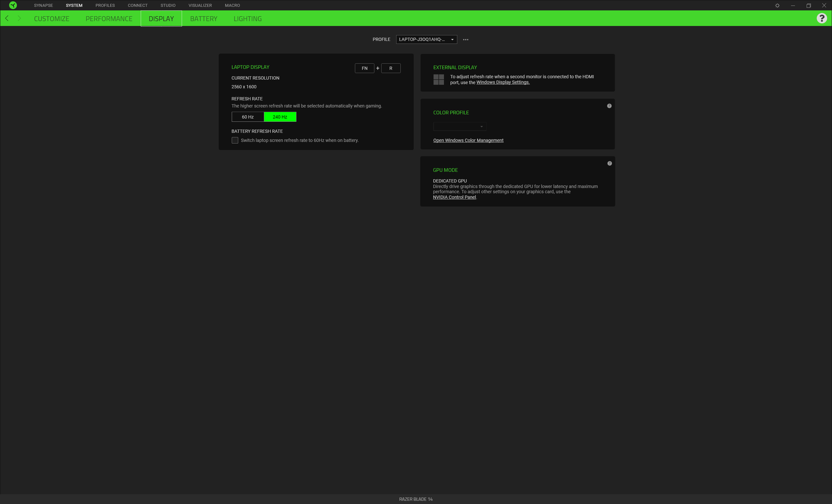Click the large help question mark icon
Viewport: 832px width, 504px height.
(822, 18)
